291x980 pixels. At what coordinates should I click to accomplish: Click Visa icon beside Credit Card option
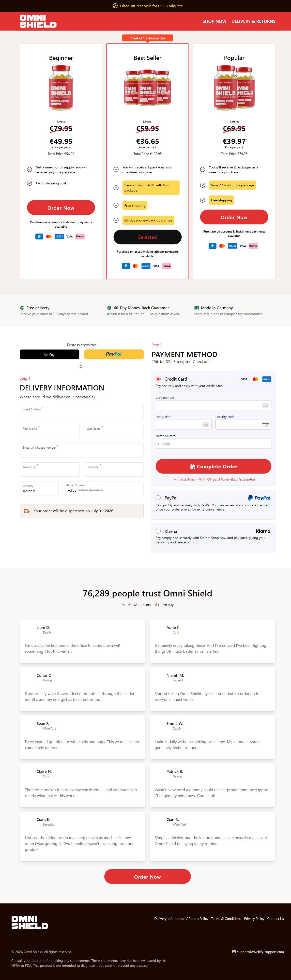click(x=244, y=379)
